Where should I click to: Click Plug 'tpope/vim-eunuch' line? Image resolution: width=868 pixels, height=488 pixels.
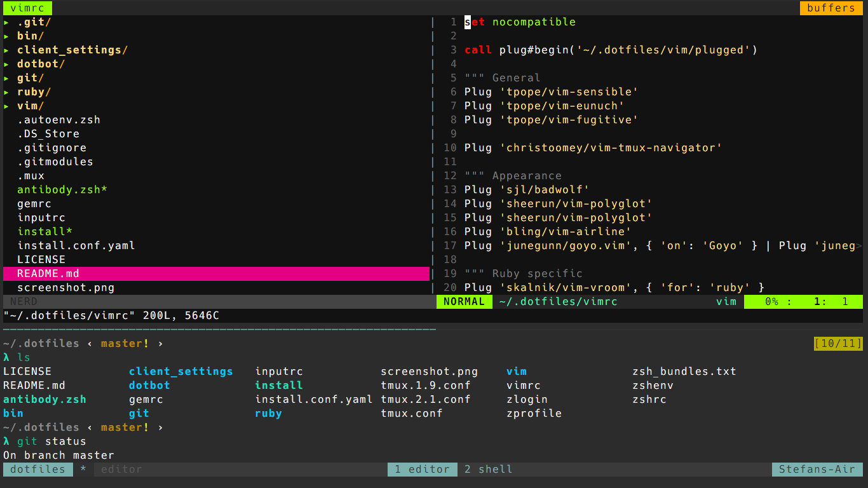[544, 106]
